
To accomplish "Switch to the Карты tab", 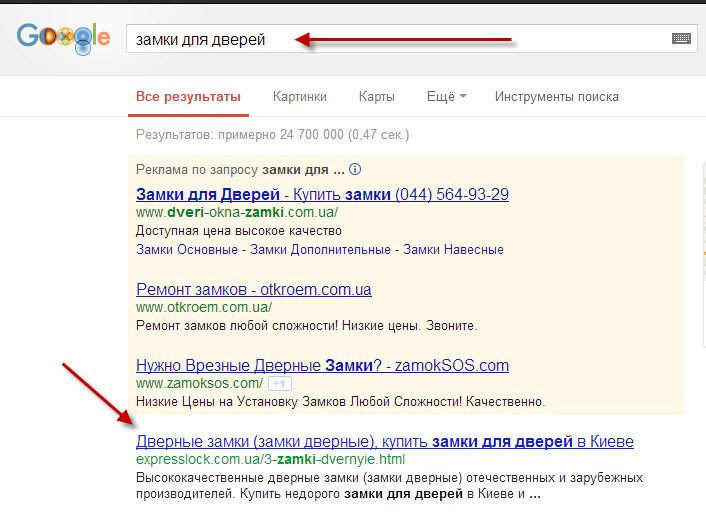I will 376,96.
